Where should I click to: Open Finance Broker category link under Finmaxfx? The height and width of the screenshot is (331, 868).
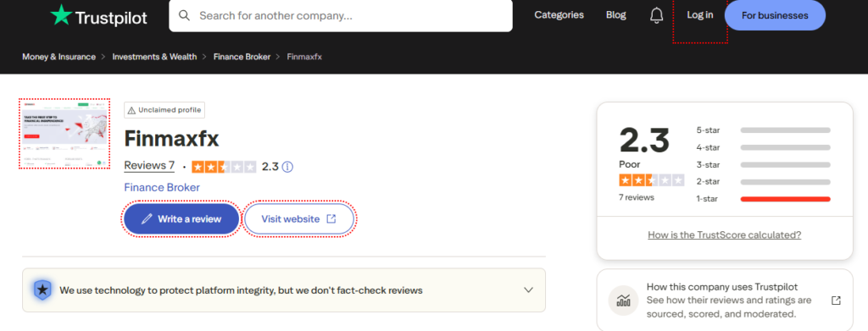click(162, 187)
